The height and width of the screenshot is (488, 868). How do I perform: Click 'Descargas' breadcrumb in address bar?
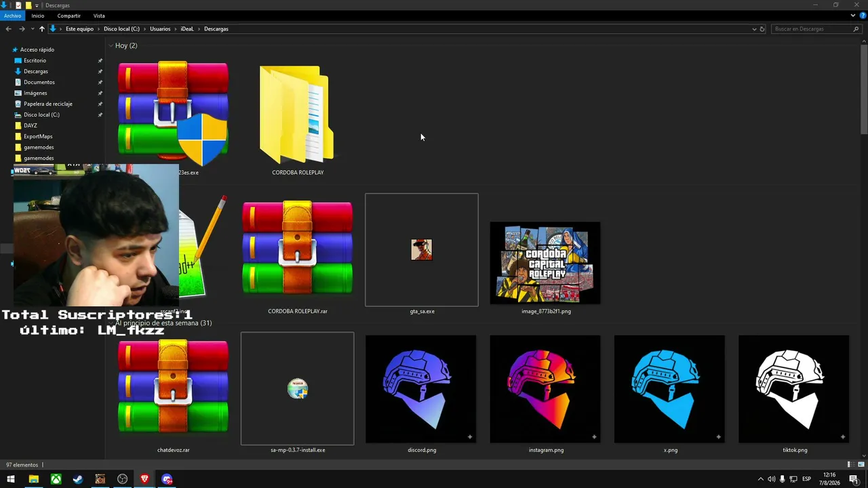(216, 29)
